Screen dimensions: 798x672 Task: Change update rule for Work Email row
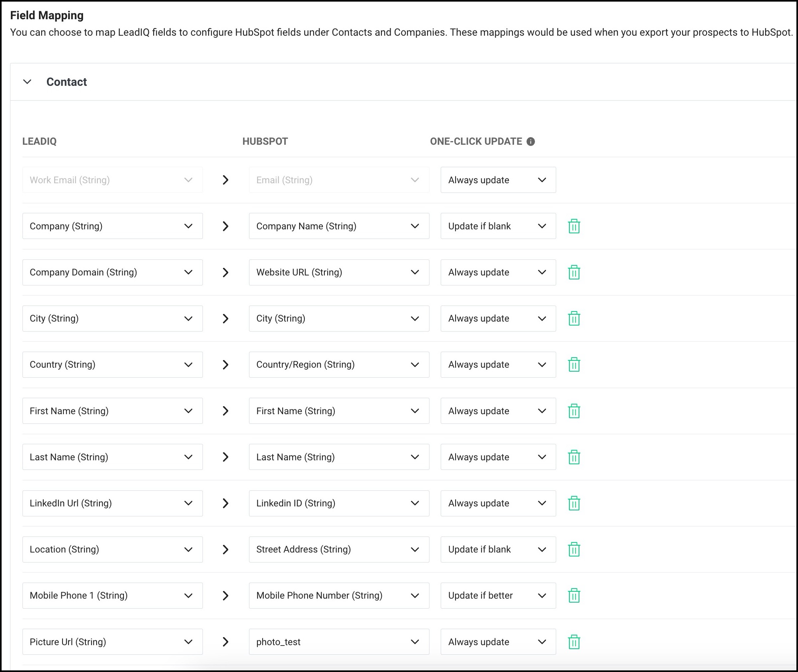pos(498,180)
